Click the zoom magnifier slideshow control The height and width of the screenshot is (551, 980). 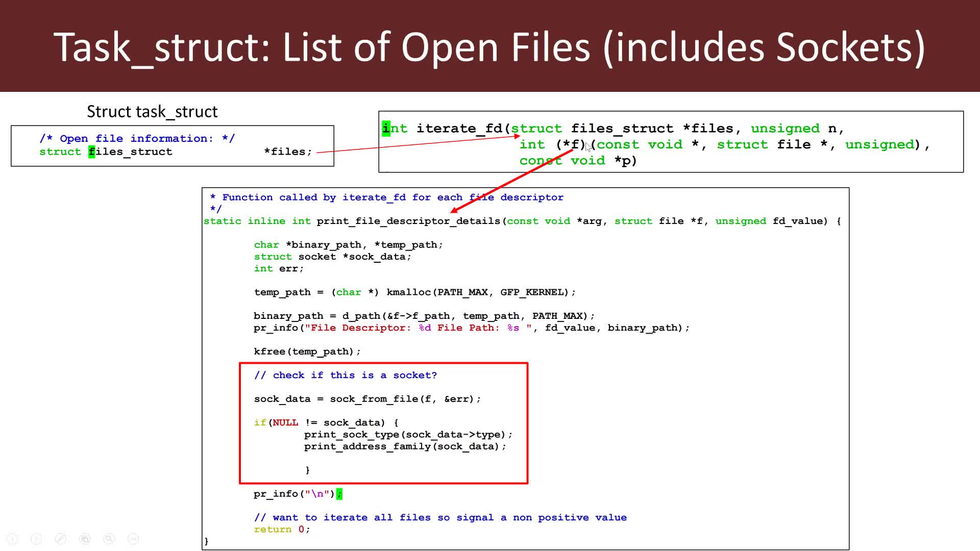point(109,539)
